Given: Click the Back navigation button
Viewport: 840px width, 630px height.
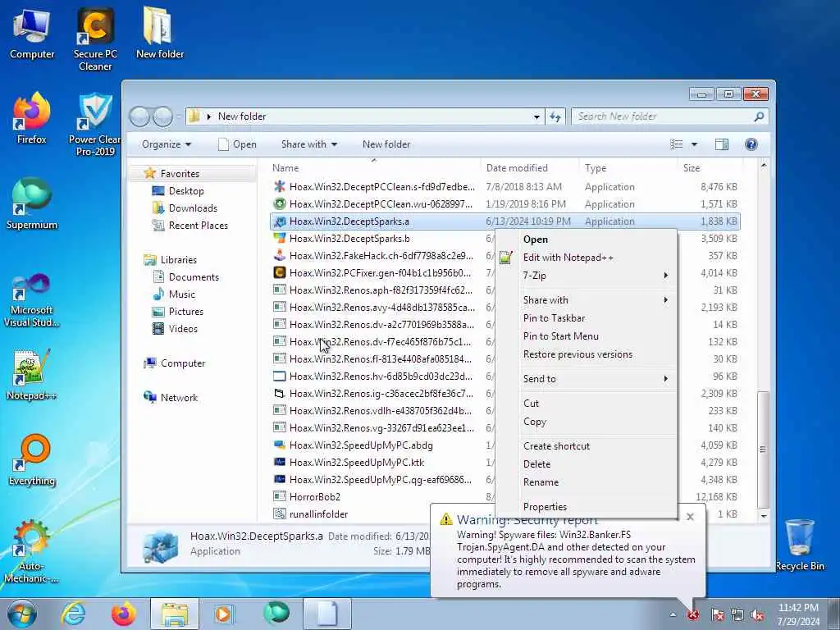Looking at the screenshot, I should 139,116.
